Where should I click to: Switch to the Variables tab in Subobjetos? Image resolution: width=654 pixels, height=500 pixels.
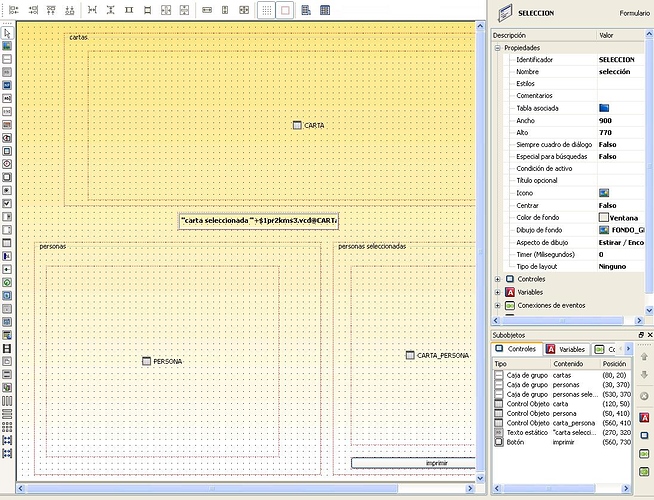coord(567,349)
